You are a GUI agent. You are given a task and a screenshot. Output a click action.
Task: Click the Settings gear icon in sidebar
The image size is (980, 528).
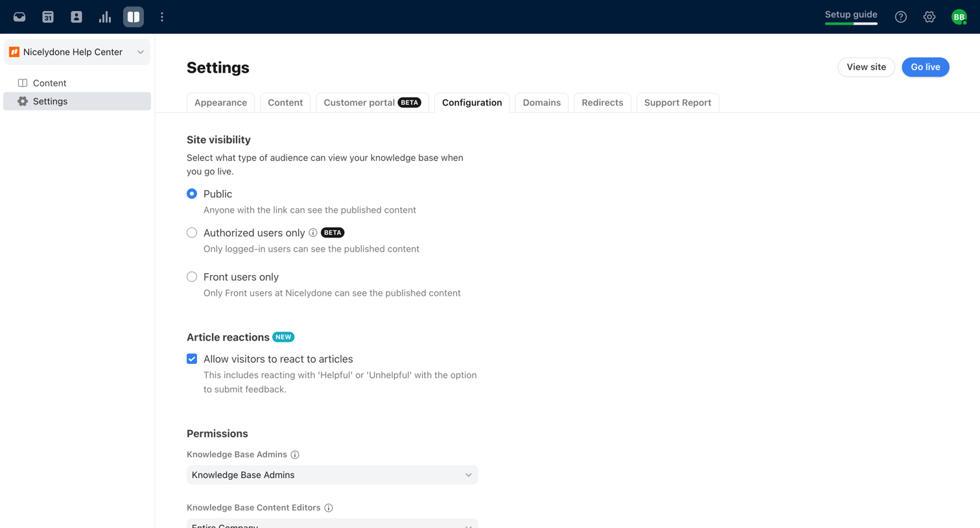[23, 101]
